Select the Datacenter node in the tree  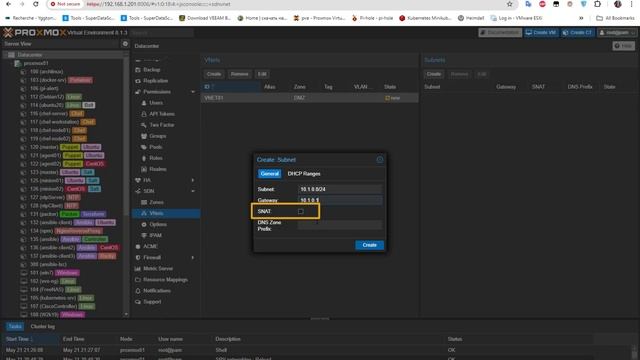30,55
